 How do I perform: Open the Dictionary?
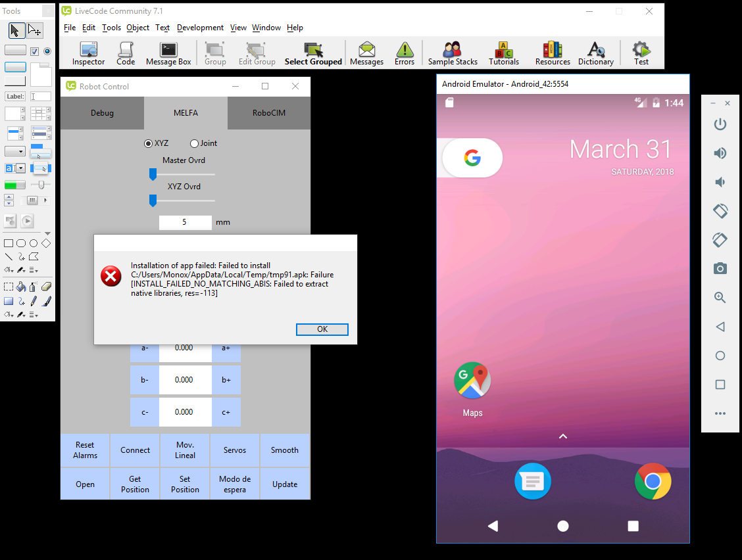596,53
